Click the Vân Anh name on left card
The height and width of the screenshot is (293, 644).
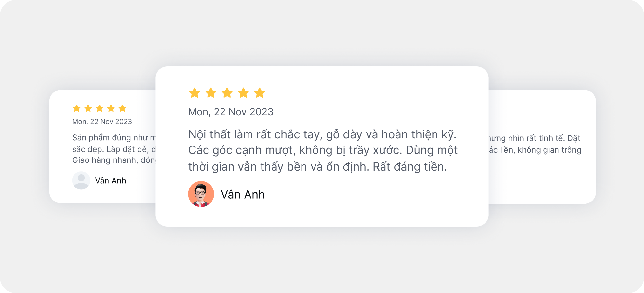(x=110, y=181)
